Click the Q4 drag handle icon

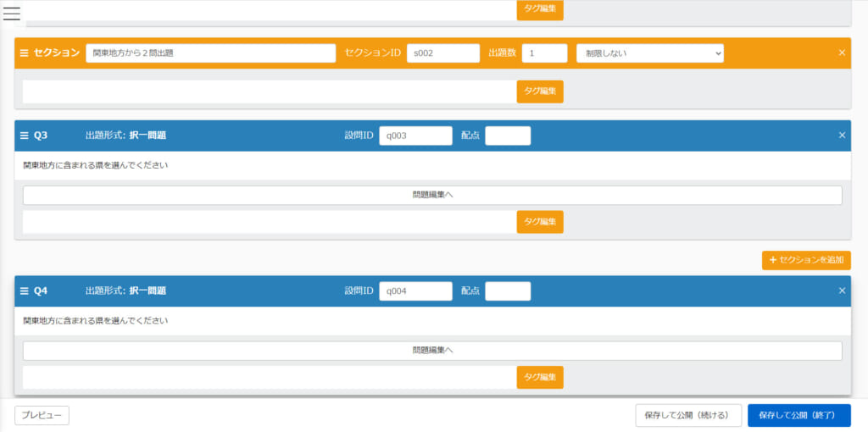(x=24, y=291)
